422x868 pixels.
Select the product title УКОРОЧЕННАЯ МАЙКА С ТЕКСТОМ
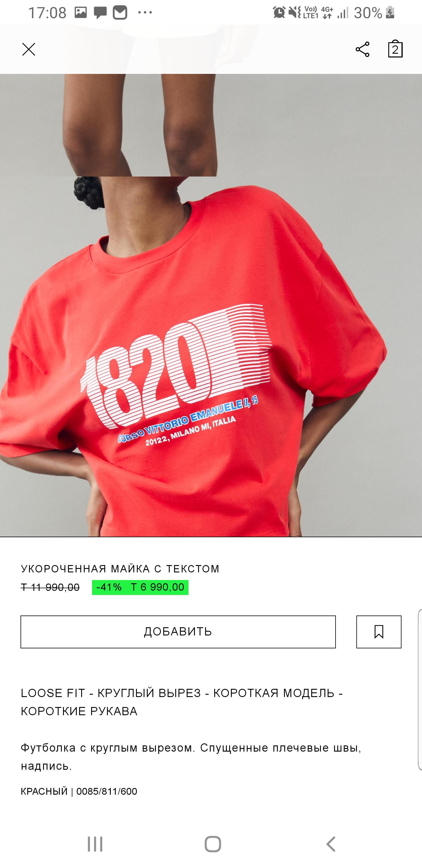point(120,569)
